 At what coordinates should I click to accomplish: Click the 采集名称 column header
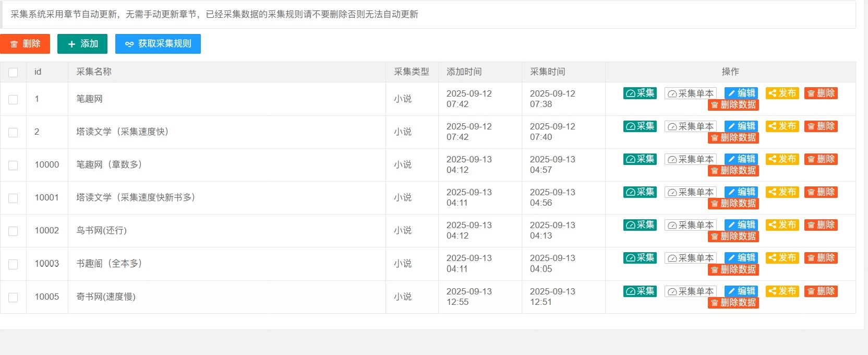click(x=94, y=72)
